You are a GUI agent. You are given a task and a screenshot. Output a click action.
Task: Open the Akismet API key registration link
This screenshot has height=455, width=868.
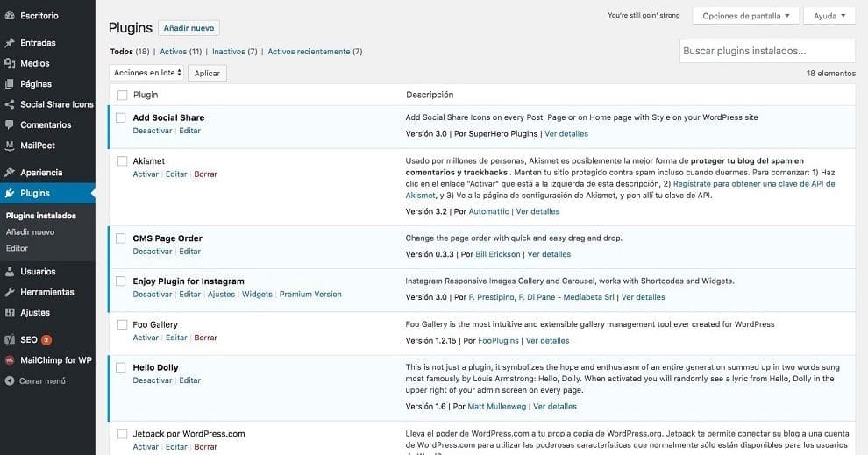(754, 184)
